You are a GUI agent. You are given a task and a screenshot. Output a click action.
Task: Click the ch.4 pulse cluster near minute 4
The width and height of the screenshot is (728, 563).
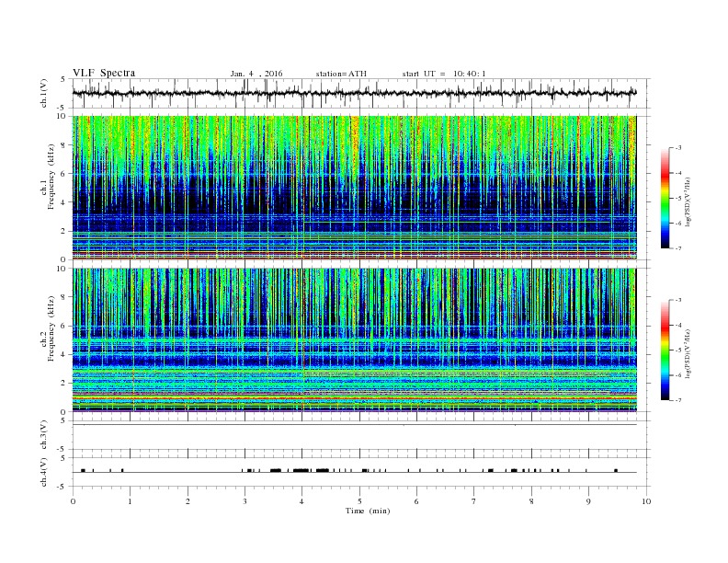301,471
